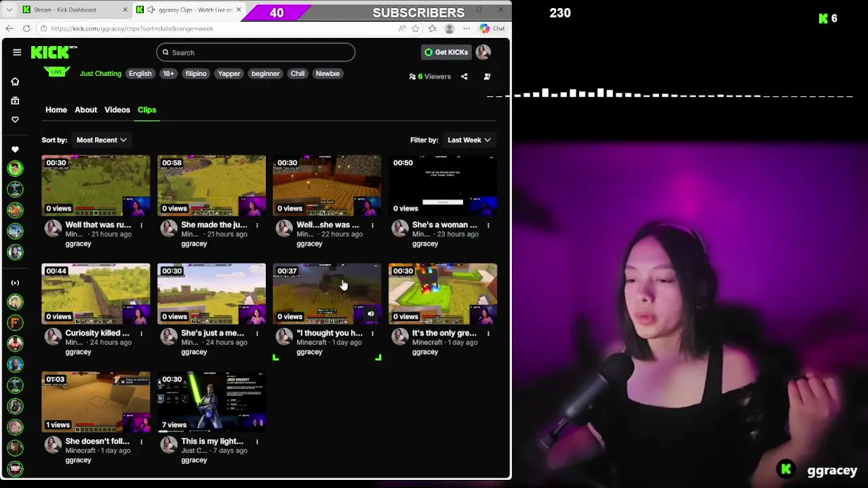Open the user profile avatar beside Get KICKs
Image resolution: width=868 pixels, height=488 pixels.
(483, 52)
